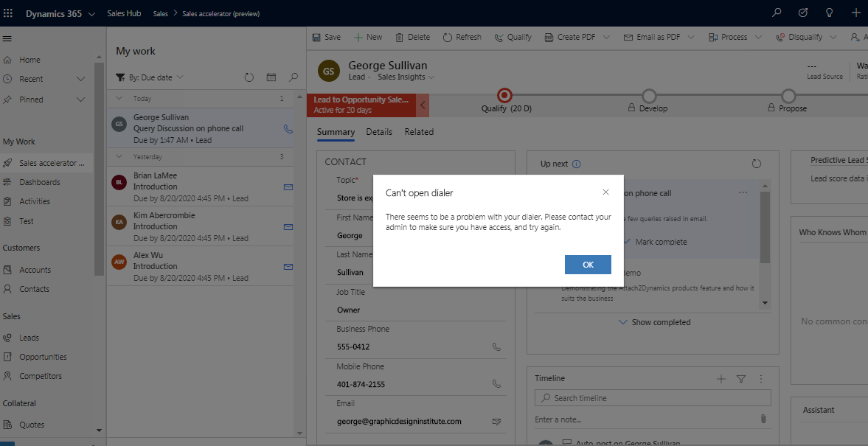This screenshot has height=446, width=868.
Task: Click New in the command bar
Action: pos(368,37)
